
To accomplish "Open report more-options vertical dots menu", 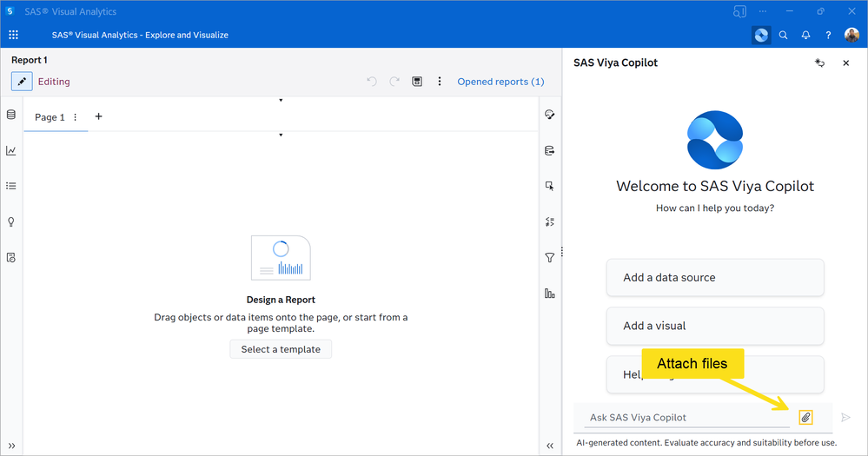I will pos(440,82).
